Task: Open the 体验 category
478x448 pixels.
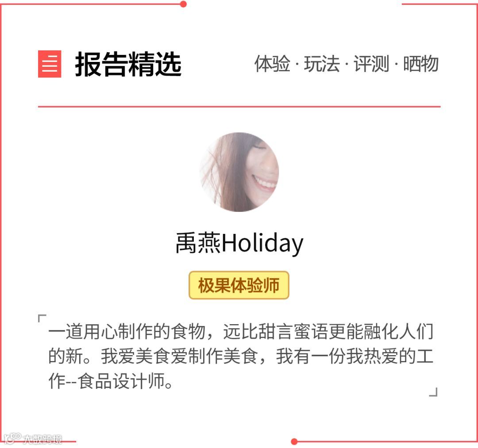Action: click(x=272, y=64)
